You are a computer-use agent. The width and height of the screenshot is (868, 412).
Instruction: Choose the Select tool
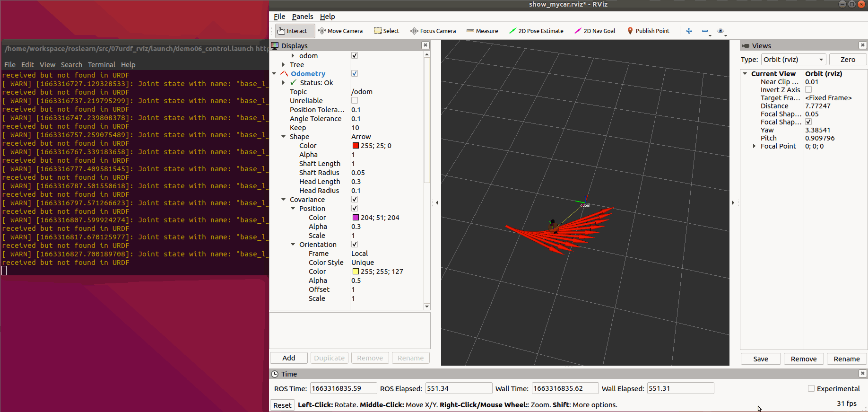(x=387, y=31)
